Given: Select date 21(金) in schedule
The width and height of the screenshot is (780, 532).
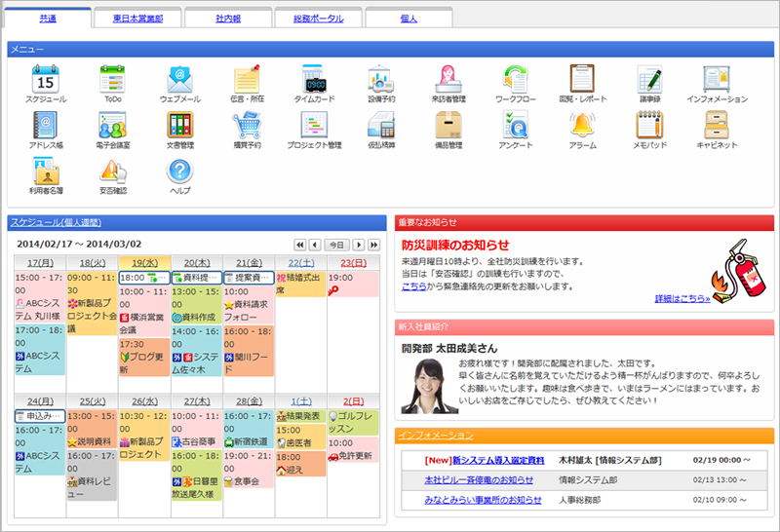Looking at the screenshot, I should point(250,263).
